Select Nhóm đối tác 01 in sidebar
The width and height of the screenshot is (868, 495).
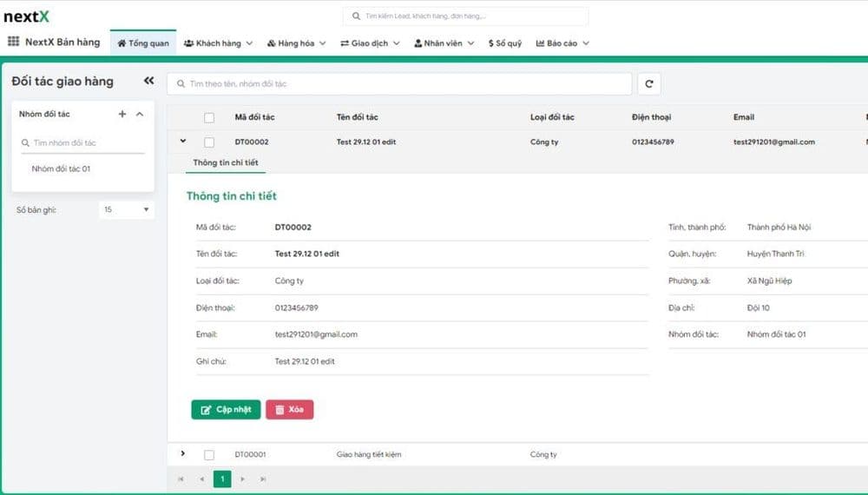click(x=61, y=168)
